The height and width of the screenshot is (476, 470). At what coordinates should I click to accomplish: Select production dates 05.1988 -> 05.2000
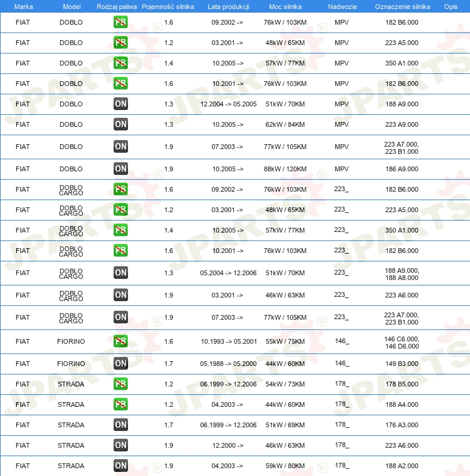228,364
